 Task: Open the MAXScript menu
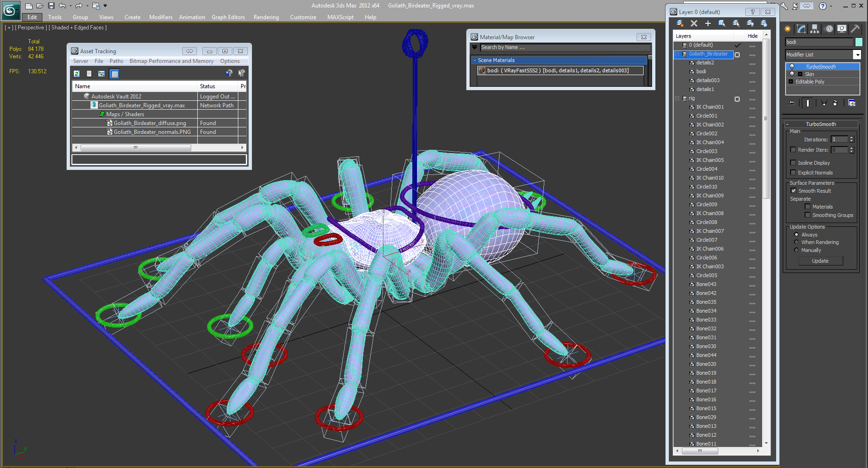pyautogui.click(x=340, y=17)
